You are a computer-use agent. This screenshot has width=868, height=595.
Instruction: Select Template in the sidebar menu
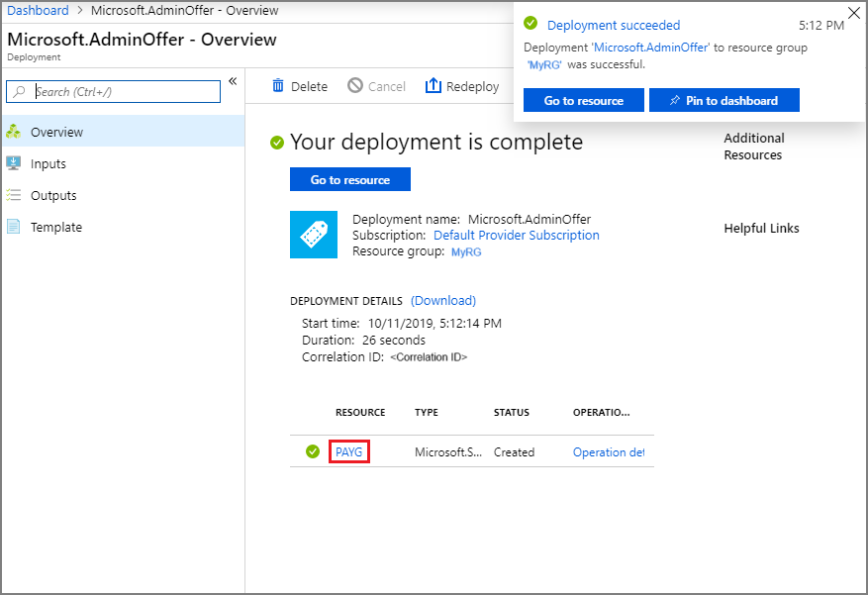tap(54, 227)
